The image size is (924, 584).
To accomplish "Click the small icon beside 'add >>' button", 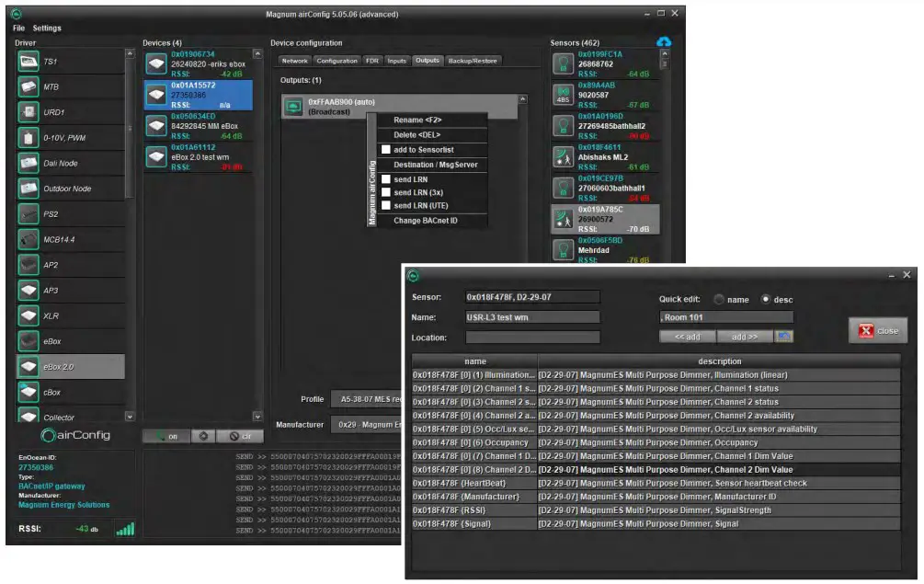I will pos(784,337).
